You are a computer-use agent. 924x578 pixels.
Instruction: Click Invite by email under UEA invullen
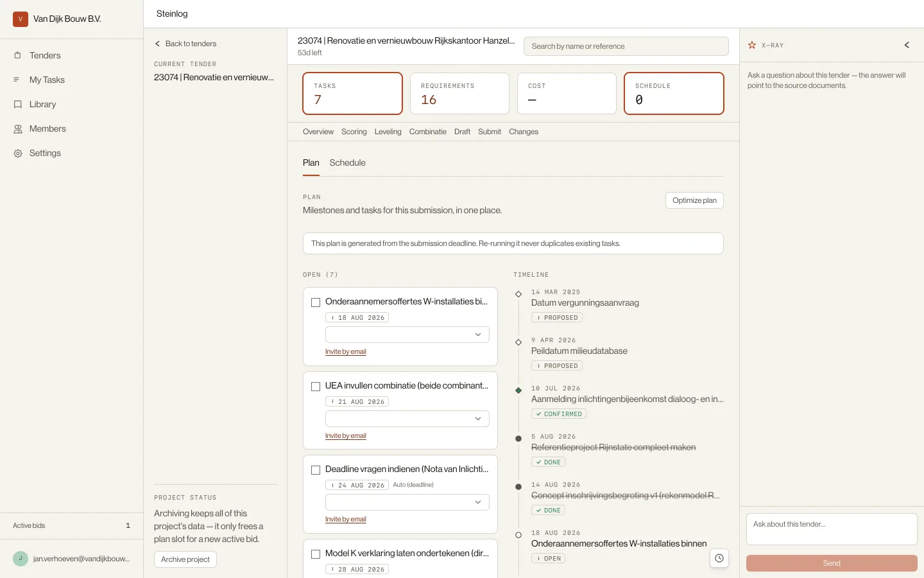click(x=346, y=436)
